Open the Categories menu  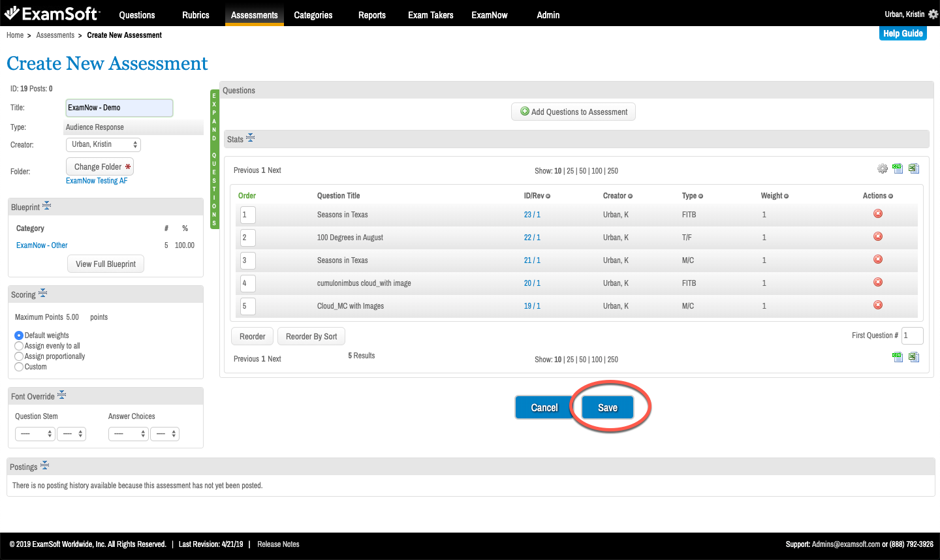point(313,15)
